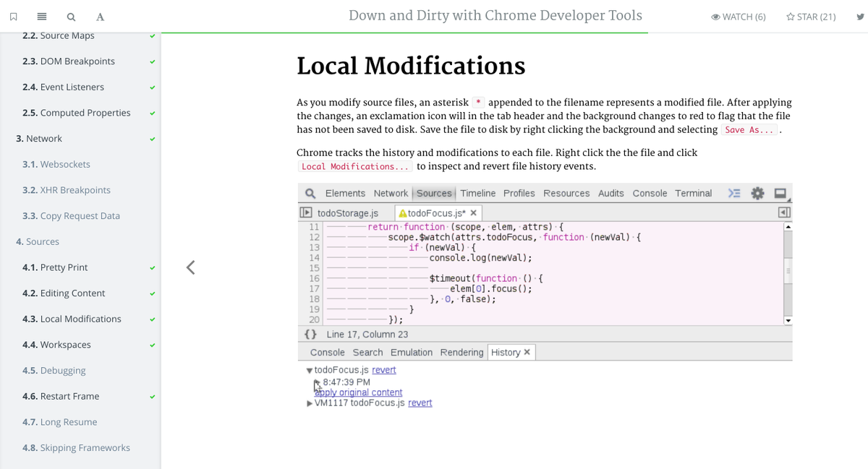Click the checkmark beside 2.3 DOM Breakpoints
This screenshot has height=469, width=868.
click(x=153, y=61)
